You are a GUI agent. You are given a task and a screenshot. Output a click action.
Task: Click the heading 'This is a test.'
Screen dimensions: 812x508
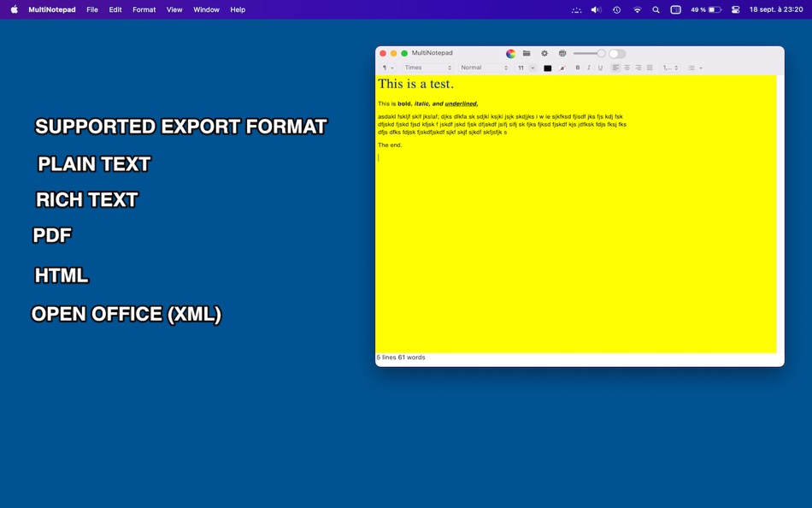click(415, 84)
